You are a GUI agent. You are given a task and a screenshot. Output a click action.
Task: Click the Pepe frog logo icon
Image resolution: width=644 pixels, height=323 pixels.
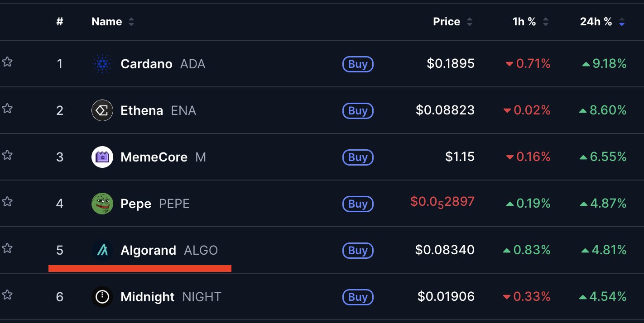[x=102, y=204]
